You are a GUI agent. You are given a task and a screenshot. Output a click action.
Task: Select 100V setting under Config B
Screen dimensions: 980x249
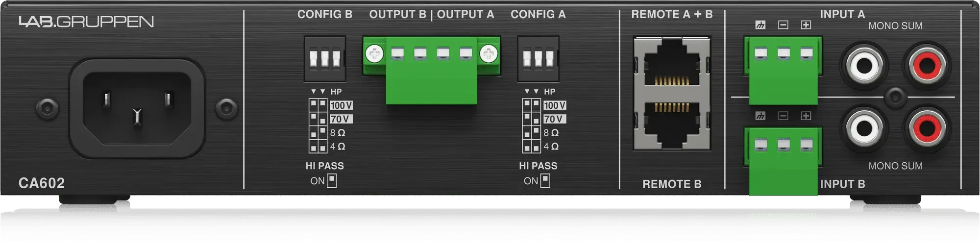341,105
